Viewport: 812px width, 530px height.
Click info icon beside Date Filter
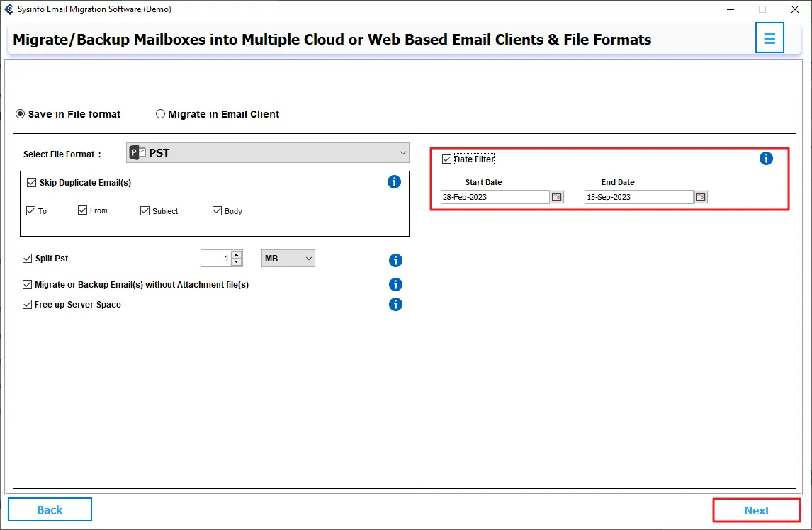pyautogui.click(x=766, y=159)
